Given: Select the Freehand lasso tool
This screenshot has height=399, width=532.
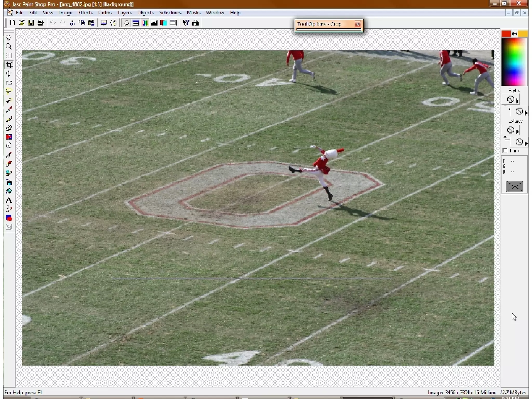Looking at the screenshot, I should coord(9,91).
